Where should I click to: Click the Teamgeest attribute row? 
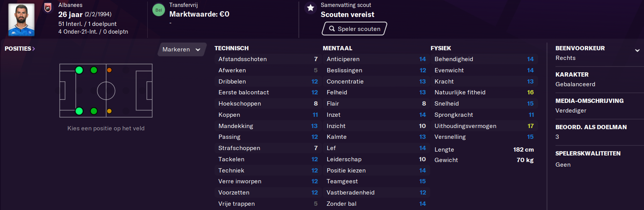(376, 181)
